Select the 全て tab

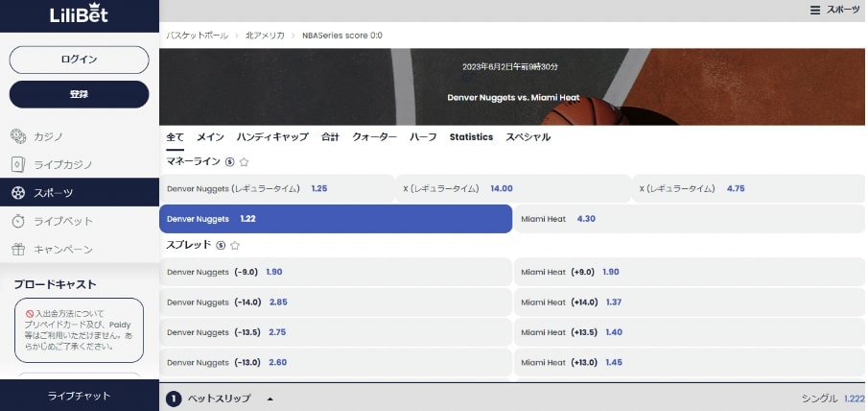[175, 136]
